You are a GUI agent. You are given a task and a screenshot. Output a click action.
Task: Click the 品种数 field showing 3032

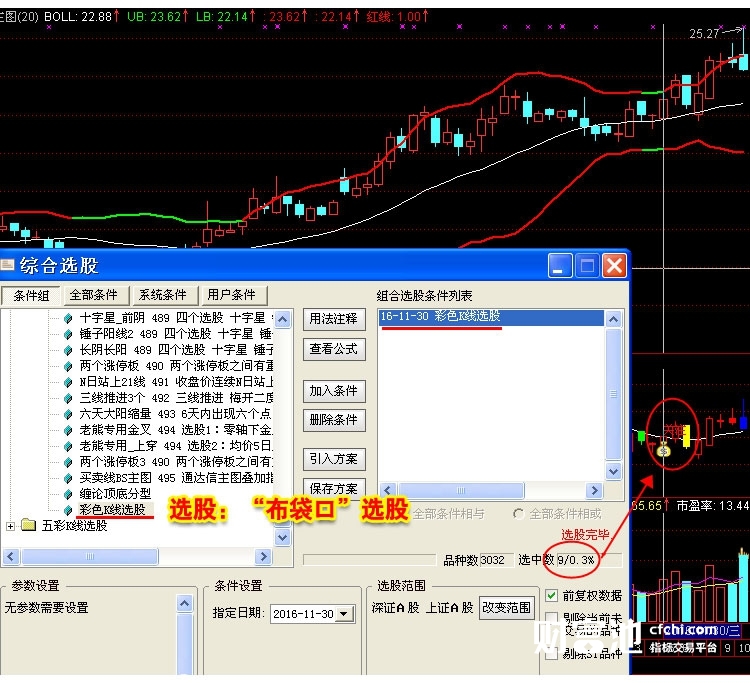click(x=496, y=560)
